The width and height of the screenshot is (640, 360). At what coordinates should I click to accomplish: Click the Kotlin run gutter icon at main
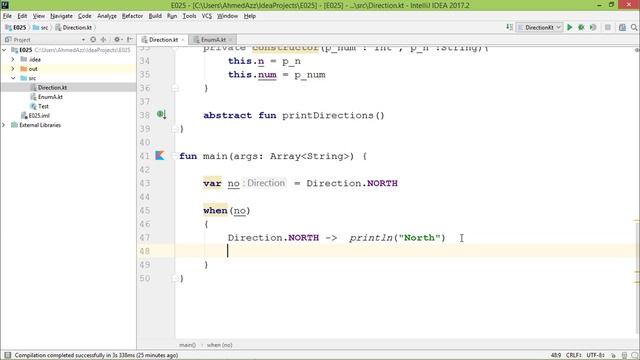point(160,156)
